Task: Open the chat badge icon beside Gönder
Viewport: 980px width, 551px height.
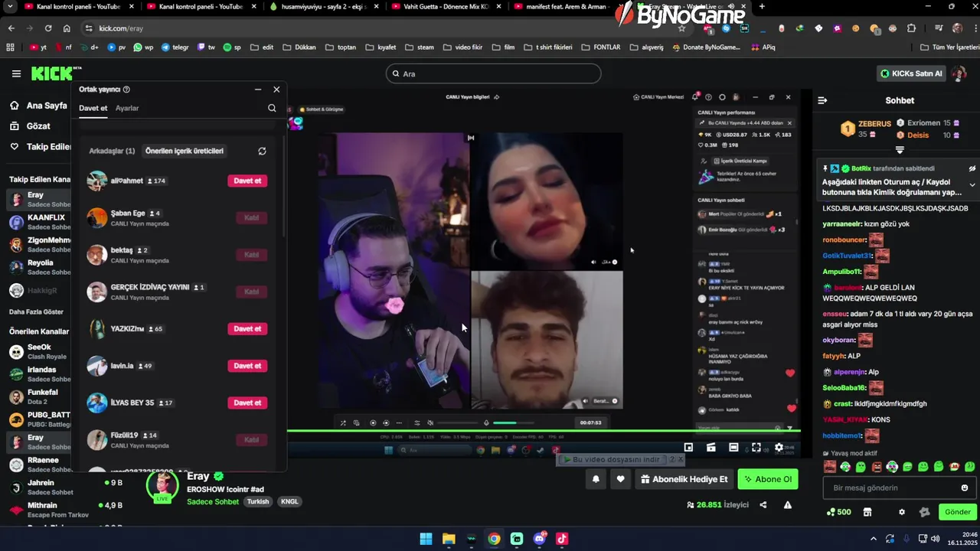Action: click(924, 512)
